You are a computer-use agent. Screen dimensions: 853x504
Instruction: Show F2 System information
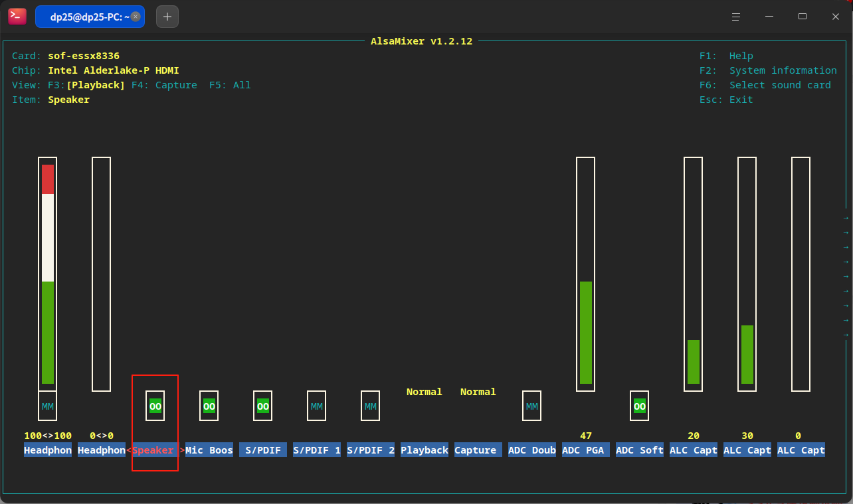click(x=768, y=70)
